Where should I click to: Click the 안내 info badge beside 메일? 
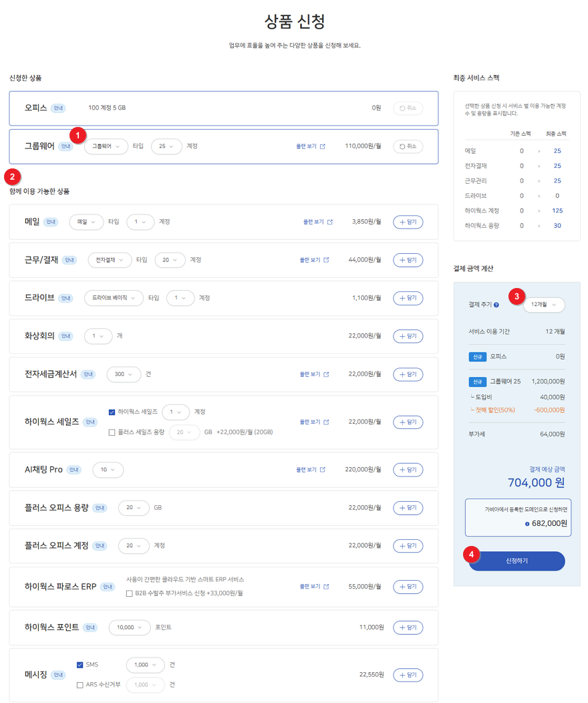[x=51, y=222]
